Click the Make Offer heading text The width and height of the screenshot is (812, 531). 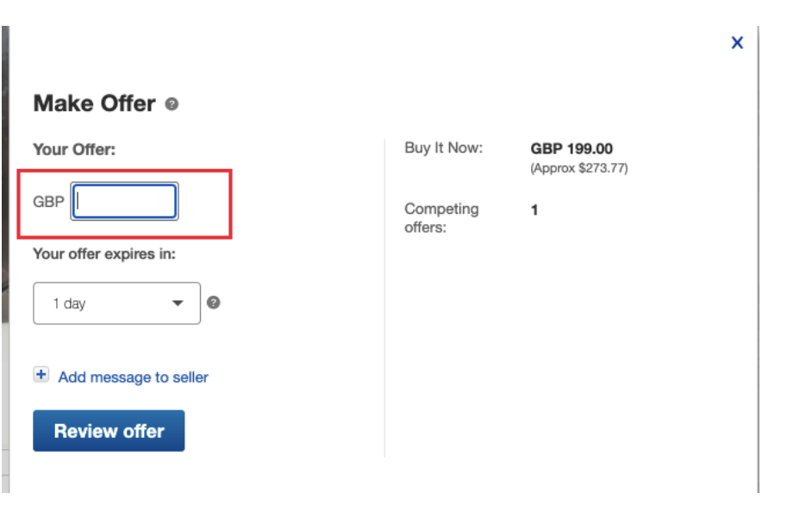[94, 103]
